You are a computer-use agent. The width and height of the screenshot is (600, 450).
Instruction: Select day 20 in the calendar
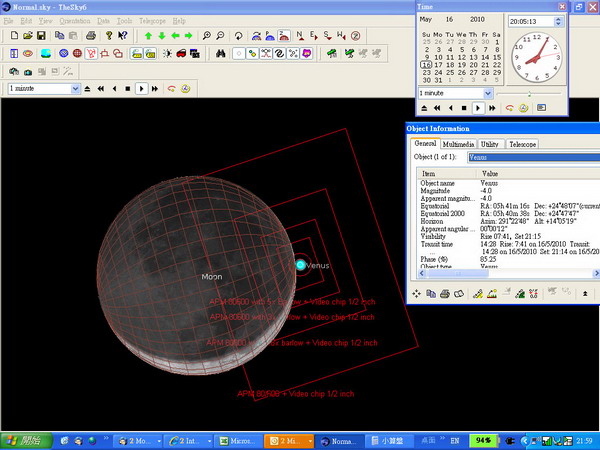coord(475,65)
